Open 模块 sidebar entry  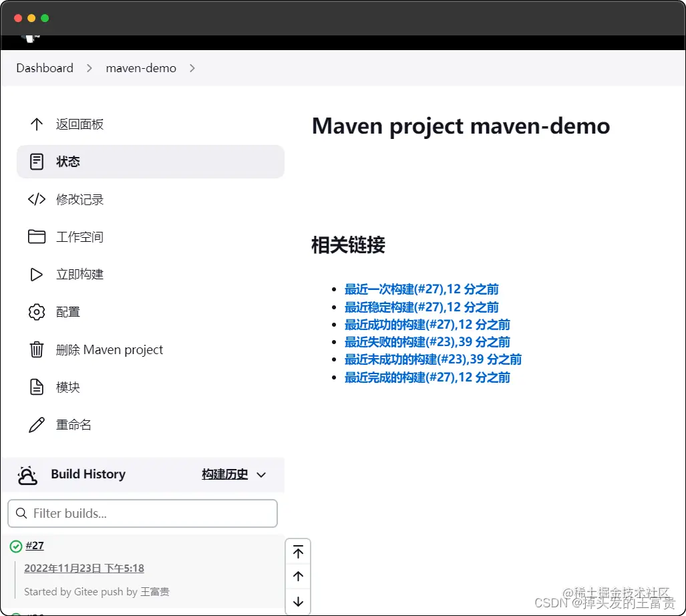tap(150, 388)
